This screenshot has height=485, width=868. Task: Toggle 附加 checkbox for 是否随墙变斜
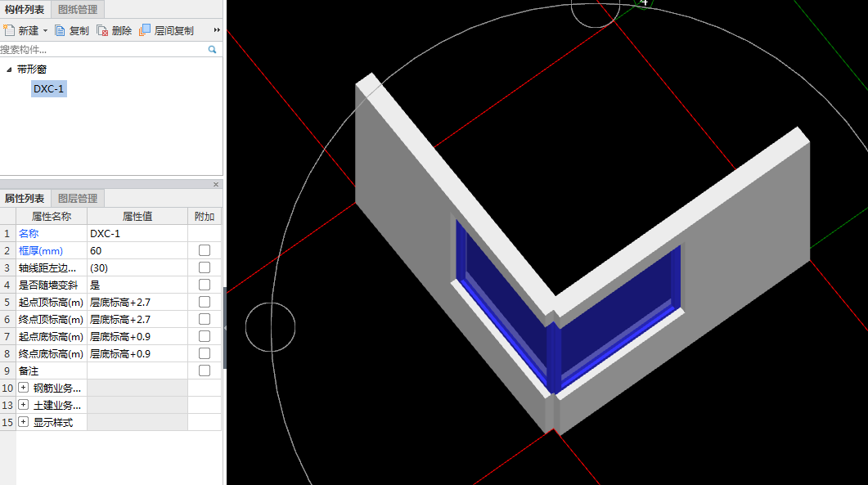(x=205, y=285)
